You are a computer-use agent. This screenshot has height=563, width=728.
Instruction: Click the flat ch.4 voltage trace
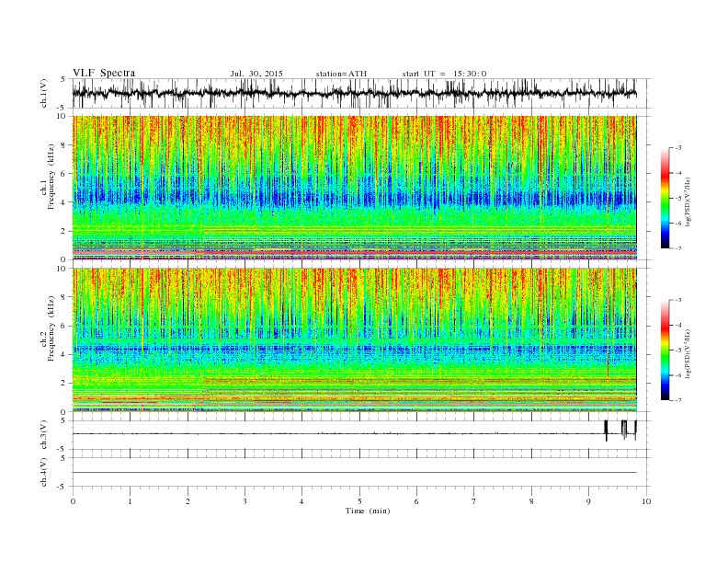354,473
